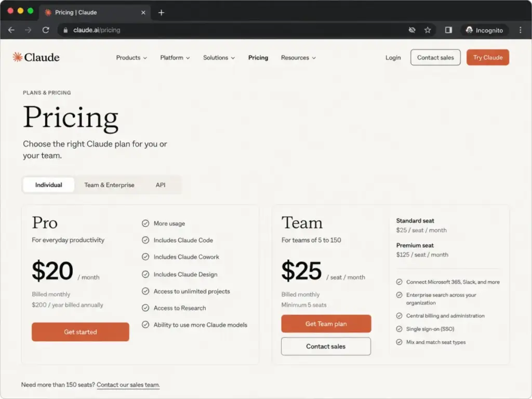
Task: Click the header Contact sales button
Action: point(435,57)
